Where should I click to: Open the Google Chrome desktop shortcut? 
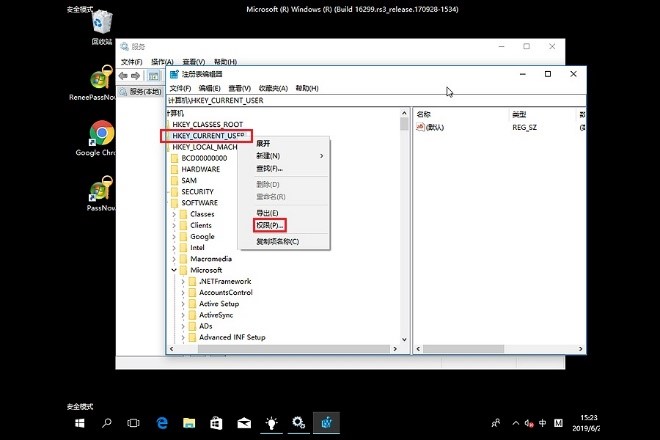101,138
